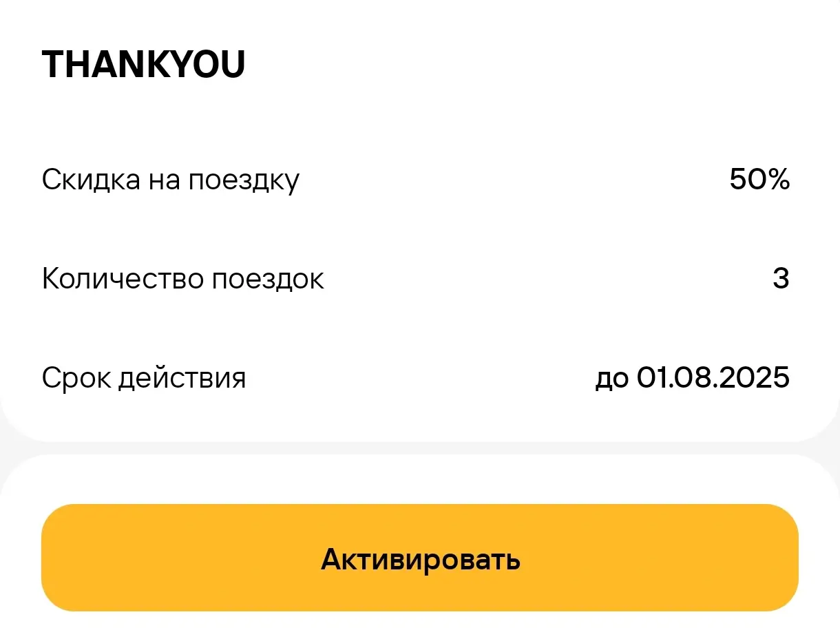Screen dimensions: 840x630
Task: Click the word Срок in the validity row
Action: tap(75, 379)
